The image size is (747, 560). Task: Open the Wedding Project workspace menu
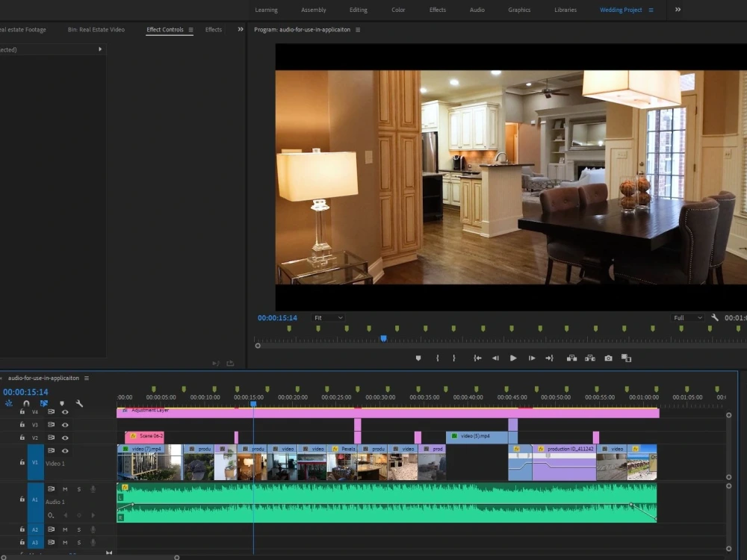point(651,10)
